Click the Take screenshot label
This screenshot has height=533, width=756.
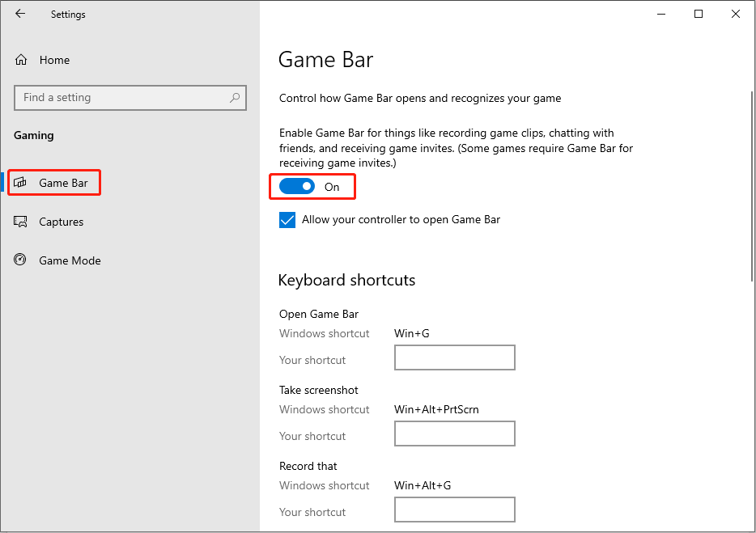click(x=319, y=391)
